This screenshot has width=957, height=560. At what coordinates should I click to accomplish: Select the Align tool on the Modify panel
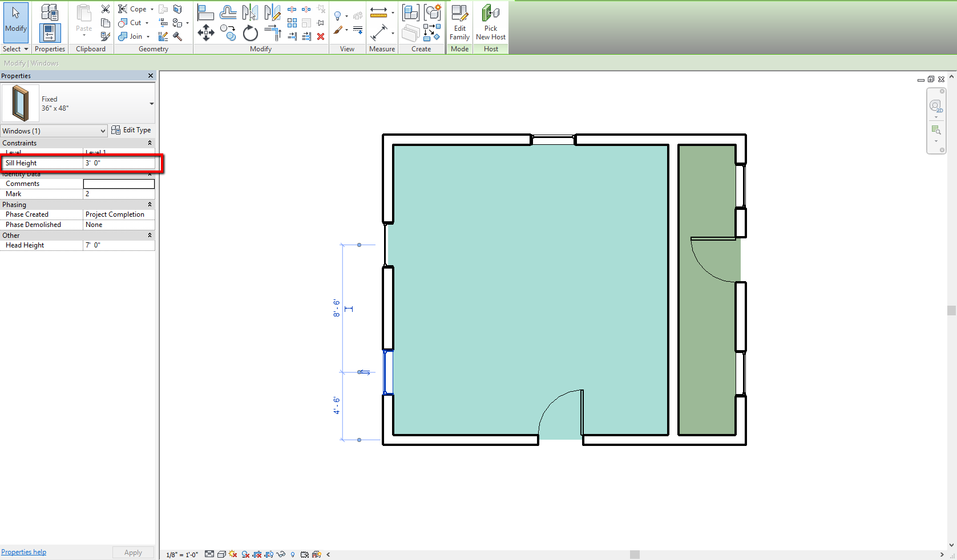205,11
